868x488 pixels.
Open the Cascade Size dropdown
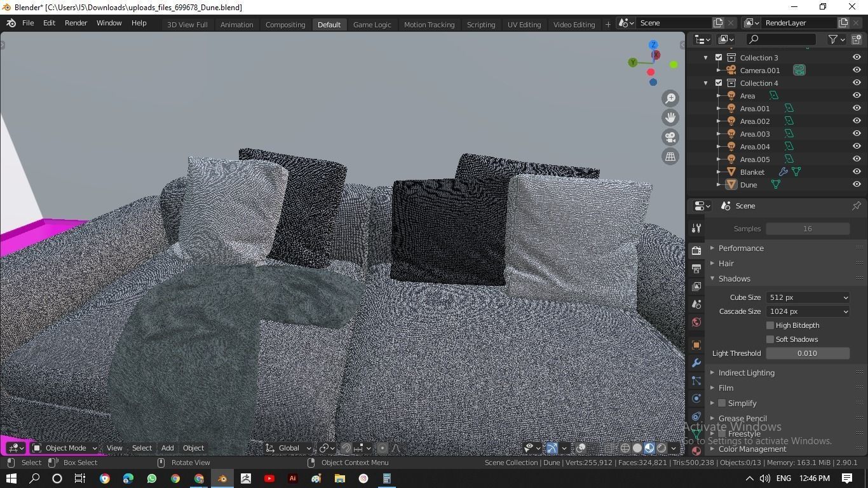click(x=808, y=311)
